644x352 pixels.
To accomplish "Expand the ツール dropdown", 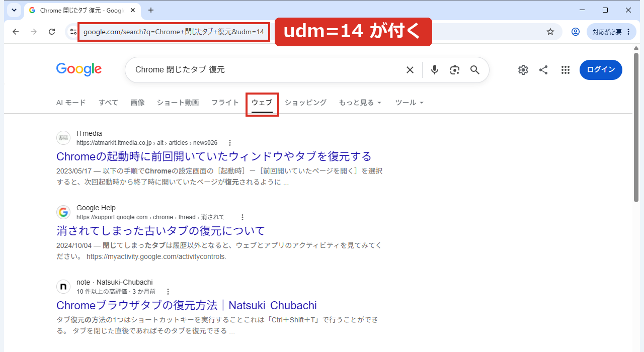I will point(410,103).
